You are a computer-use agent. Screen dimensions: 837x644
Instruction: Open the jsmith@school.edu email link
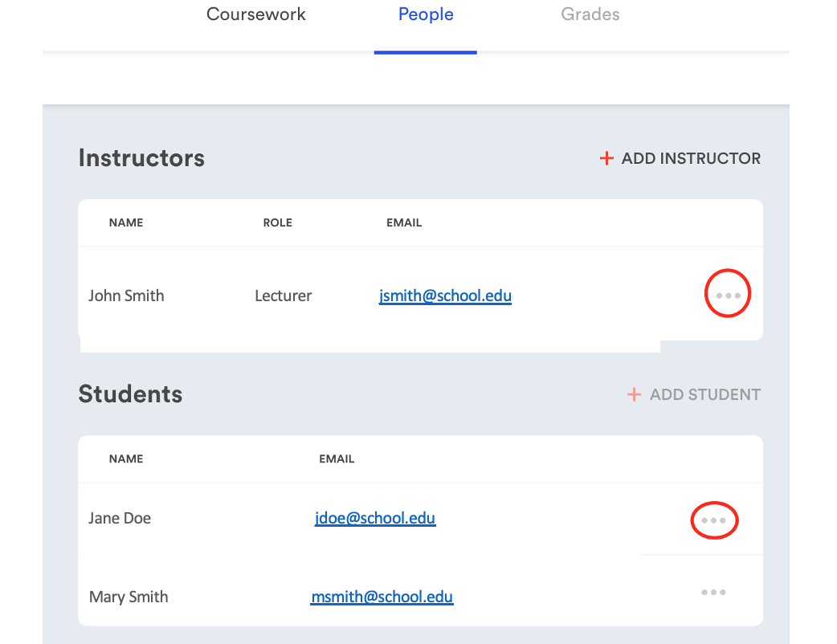[x=445, y=296]
